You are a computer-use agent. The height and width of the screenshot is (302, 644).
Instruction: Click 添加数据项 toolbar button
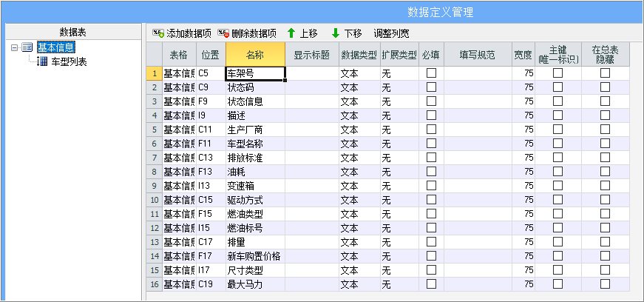[182, 33]
